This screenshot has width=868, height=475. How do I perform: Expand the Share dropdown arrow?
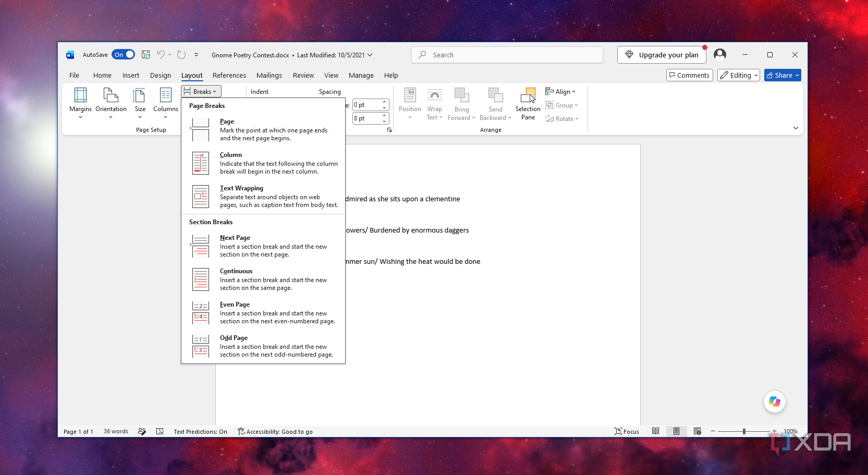tap(797, 75)
